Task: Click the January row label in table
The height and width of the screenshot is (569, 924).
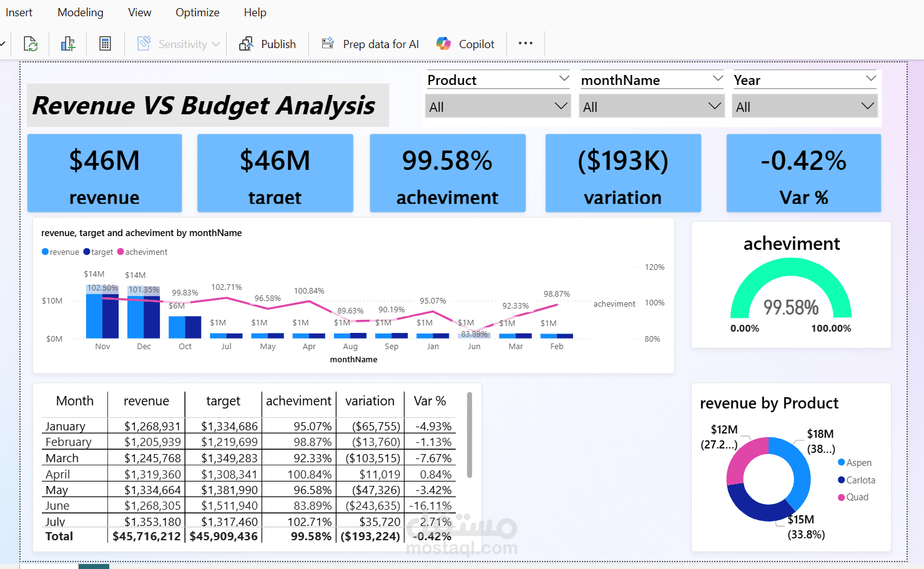Action: pyautogui.click(x=65, y=426)
